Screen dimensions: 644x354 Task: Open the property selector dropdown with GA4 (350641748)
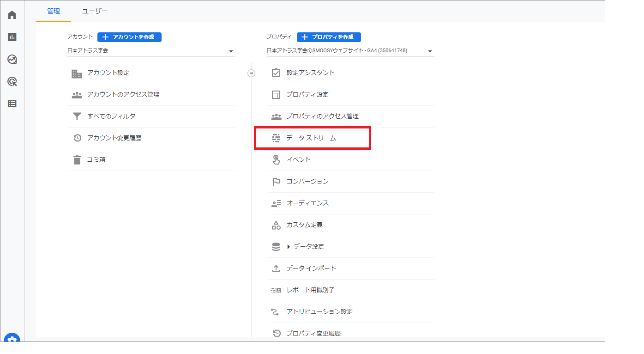click(350, 51)
